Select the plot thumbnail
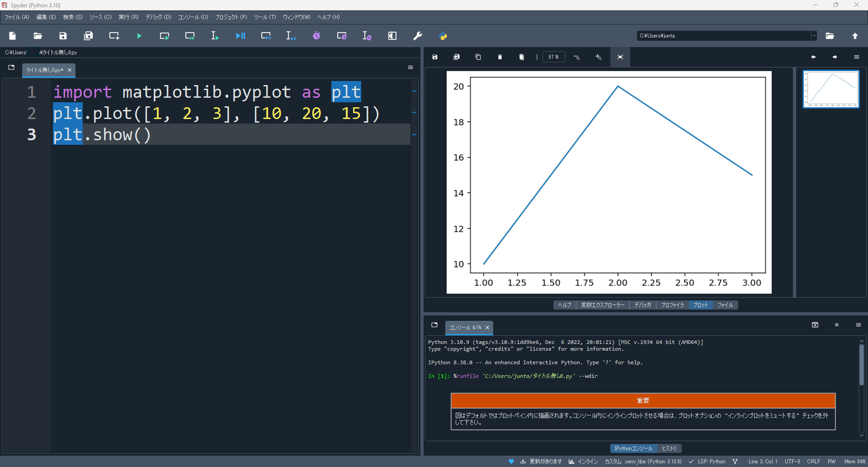 831,89
